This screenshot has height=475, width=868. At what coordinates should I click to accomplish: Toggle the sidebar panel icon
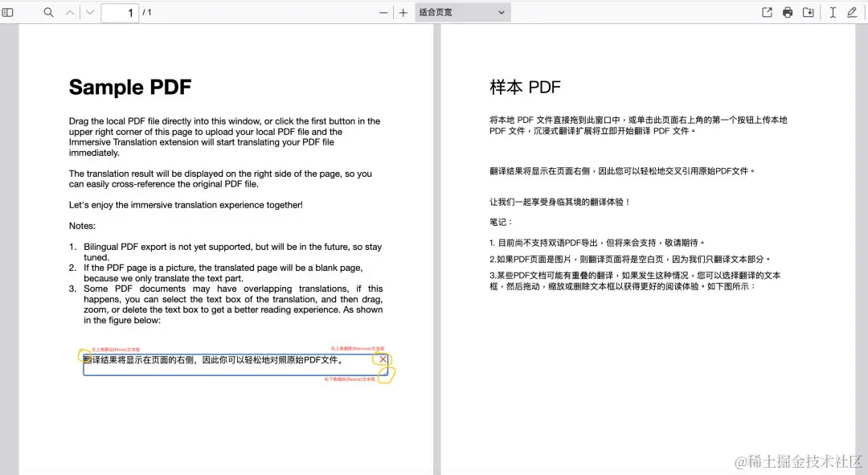click(x=9, y=12)
